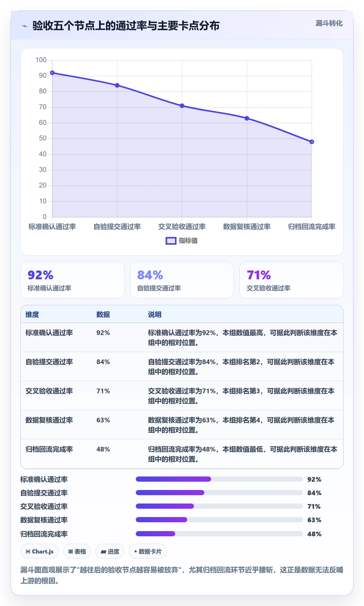Click chart data point for 自验提交通过率
This screenshot has width=364, height=606.
click(117, 85)
